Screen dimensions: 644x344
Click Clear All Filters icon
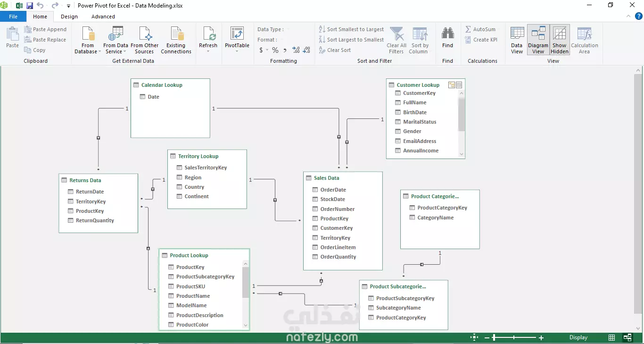pos(396,34)
